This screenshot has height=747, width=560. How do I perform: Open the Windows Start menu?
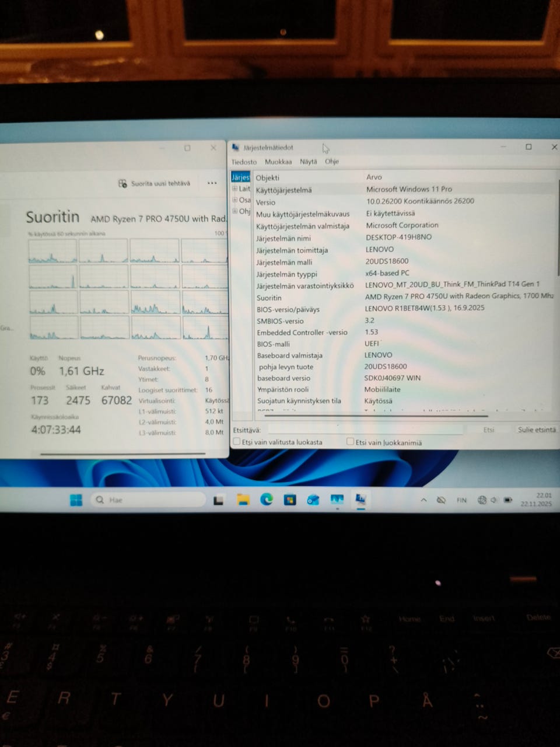click(76, 500)
